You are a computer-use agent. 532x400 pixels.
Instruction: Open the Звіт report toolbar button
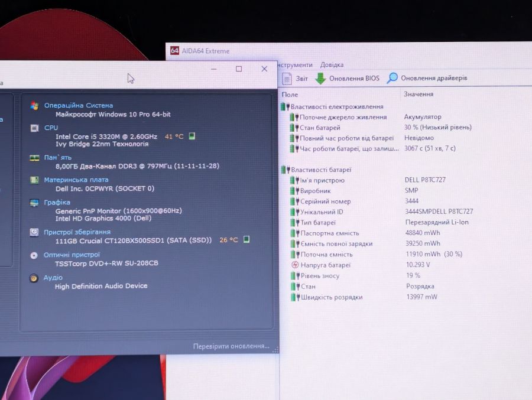coord(295,79)
